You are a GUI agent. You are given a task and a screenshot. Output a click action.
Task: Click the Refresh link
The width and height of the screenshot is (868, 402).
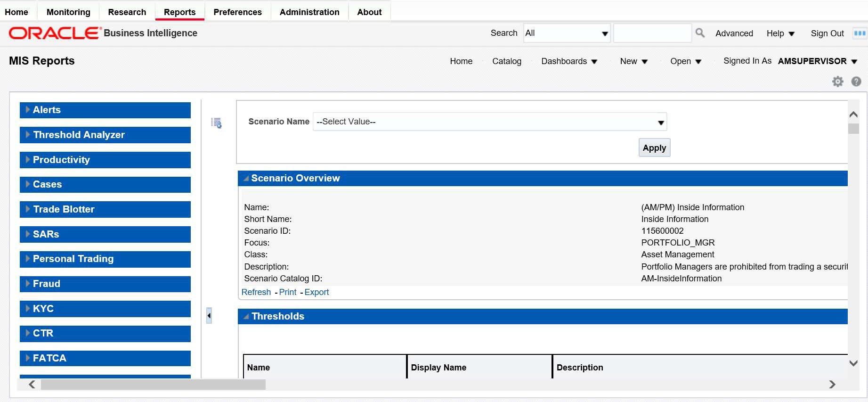[256, 292]
